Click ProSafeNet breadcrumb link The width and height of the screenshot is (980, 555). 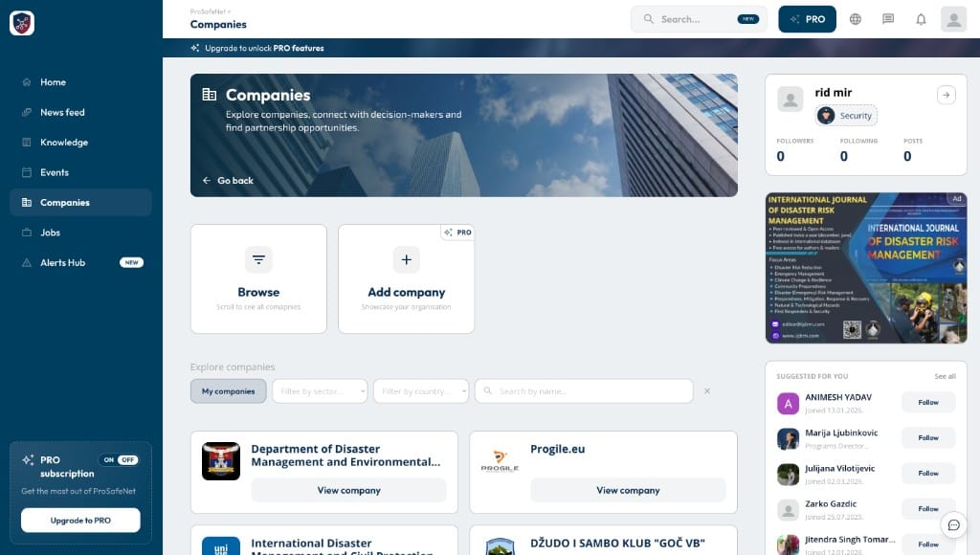pos(208,11)
